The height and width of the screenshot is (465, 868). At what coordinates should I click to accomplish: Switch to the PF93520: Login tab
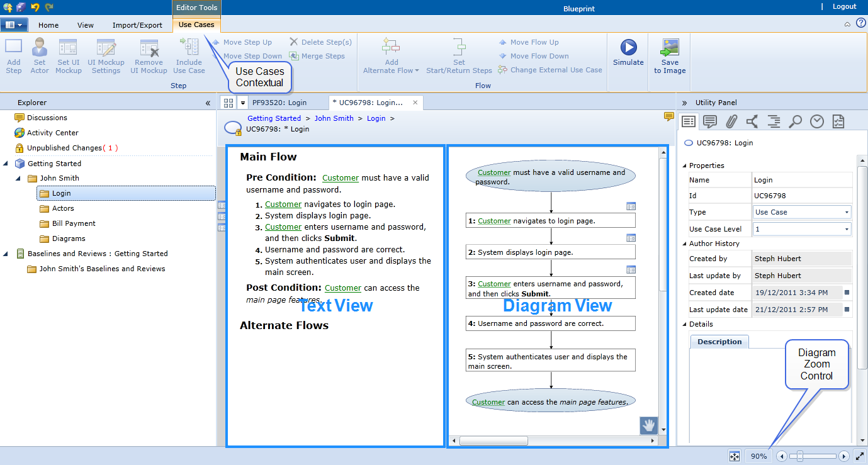[279, 103]
